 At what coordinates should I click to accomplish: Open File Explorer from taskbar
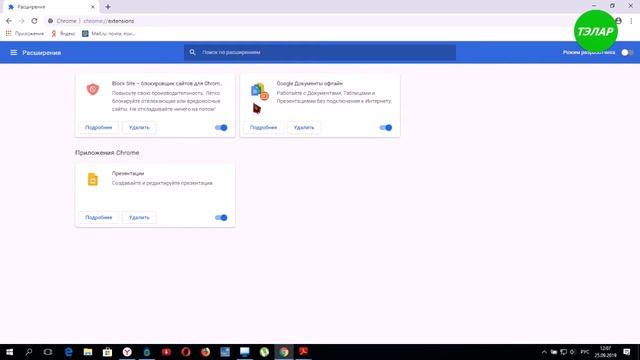pos(88,352)
